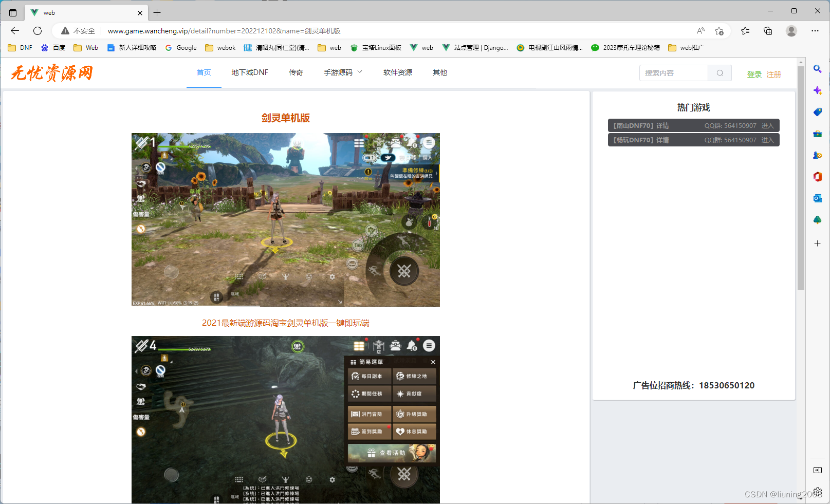Screen dimensions: 830x504
Task: Select the 地下城DNF navigation tab
Action: 250,73
